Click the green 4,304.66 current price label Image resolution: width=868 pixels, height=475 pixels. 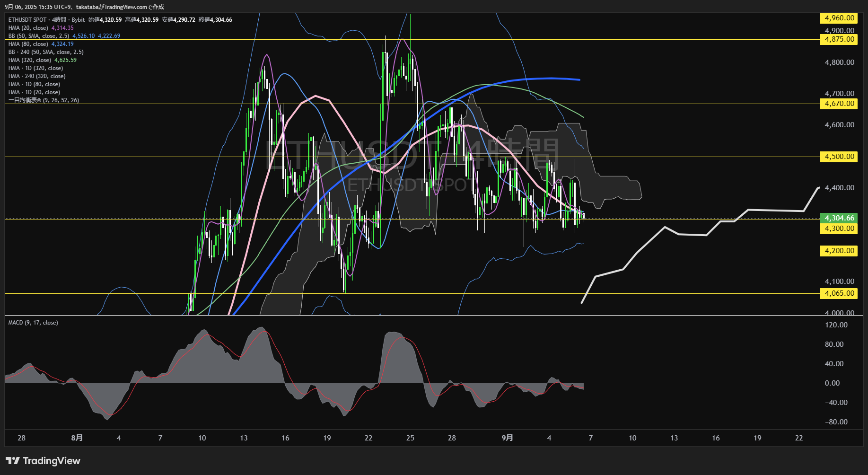click(839, 218)
